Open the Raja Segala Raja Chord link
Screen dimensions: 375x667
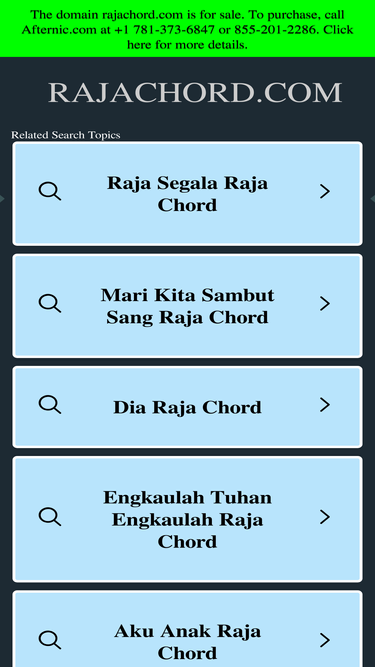click(x=187, y=194)
